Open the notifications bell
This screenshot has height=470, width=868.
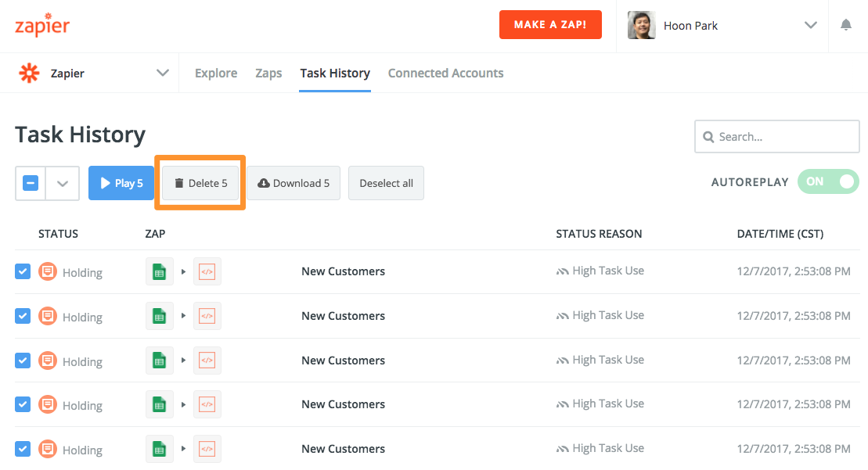pos(846,25)
